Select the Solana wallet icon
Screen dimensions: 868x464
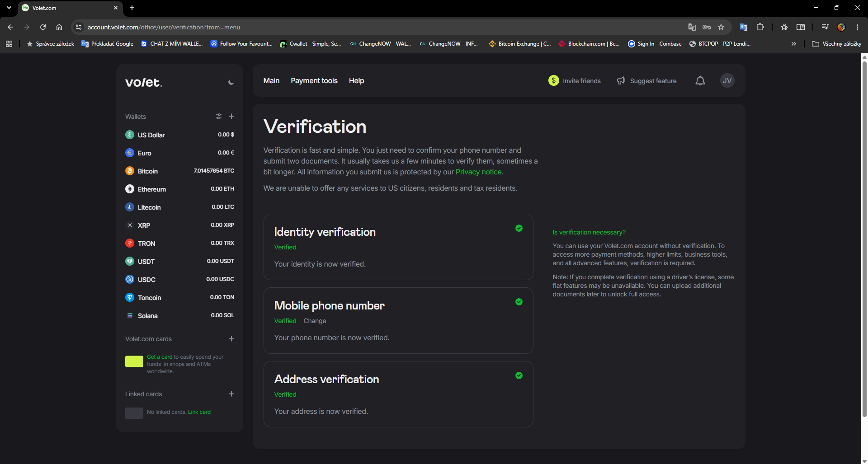pyautogui.click(x=130, y=315)
